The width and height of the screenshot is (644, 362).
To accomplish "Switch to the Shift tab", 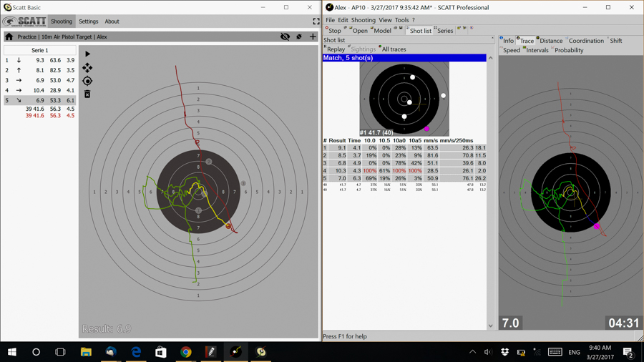I will click(x=615, y=40).
